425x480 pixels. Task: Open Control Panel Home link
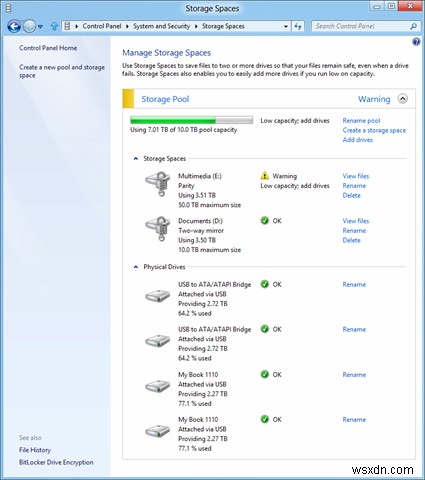click(x=48, y=48)
